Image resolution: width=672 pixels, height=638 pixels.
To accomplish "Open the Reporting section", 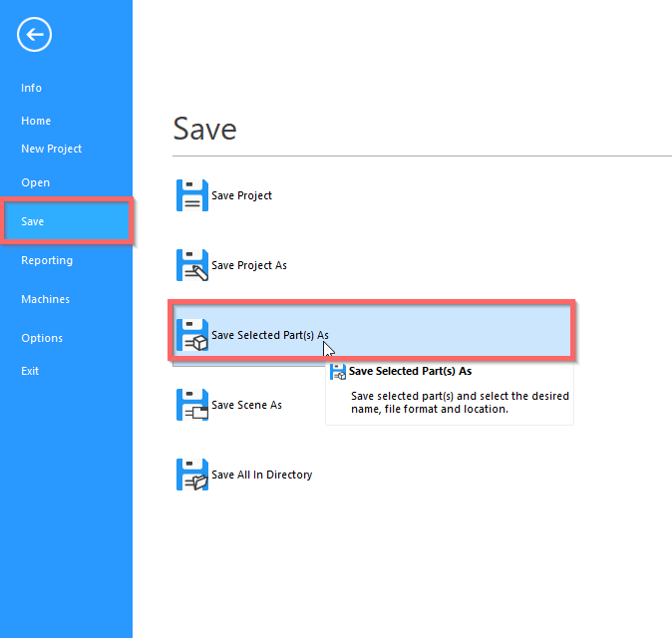I will (x=47, y=260).
